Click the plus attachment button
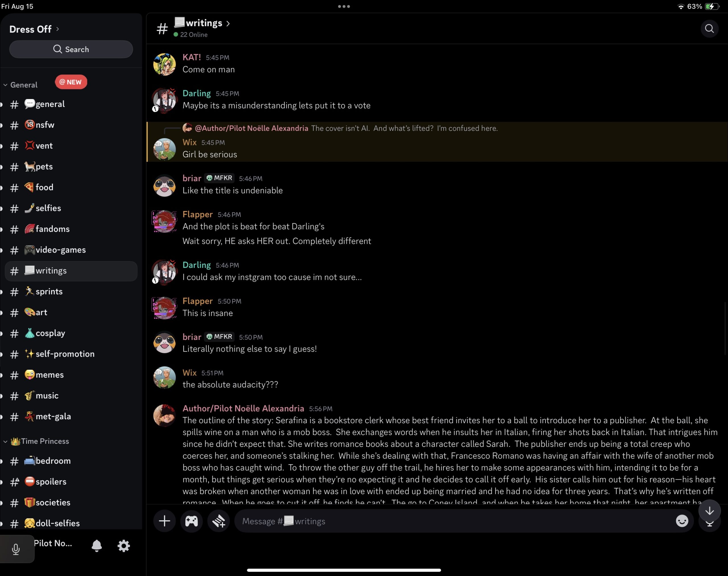728x576 pixels. pyautogui.click(x=164, y=521)
